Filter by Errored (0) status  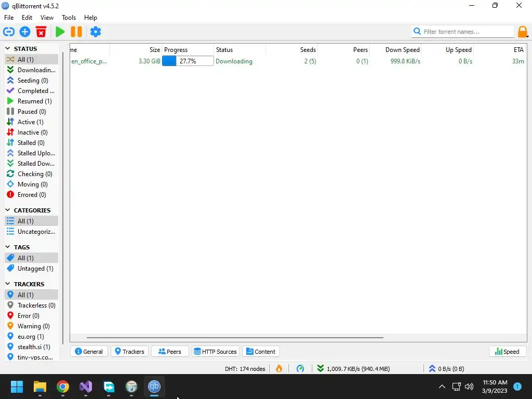coord(31,195)
